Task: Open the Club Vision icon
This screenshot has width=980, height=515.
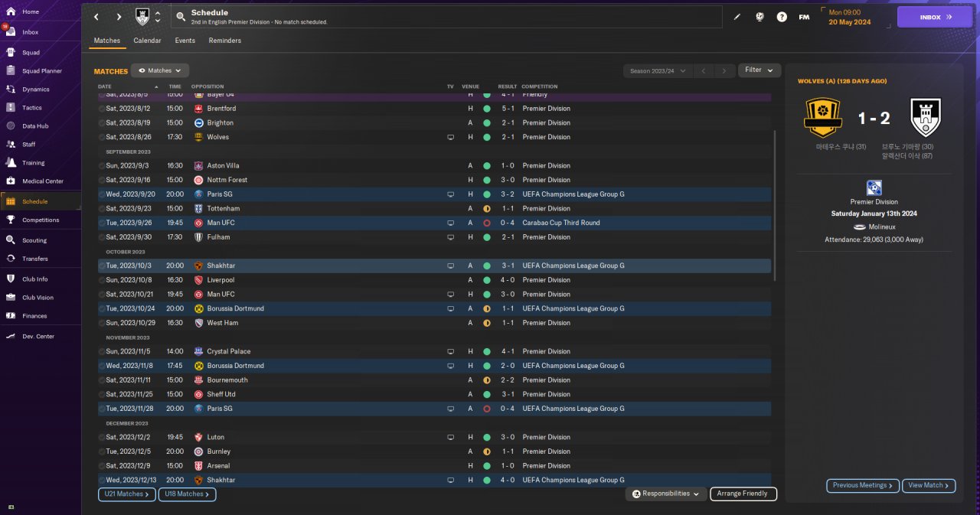Action: tap(11, 298)
